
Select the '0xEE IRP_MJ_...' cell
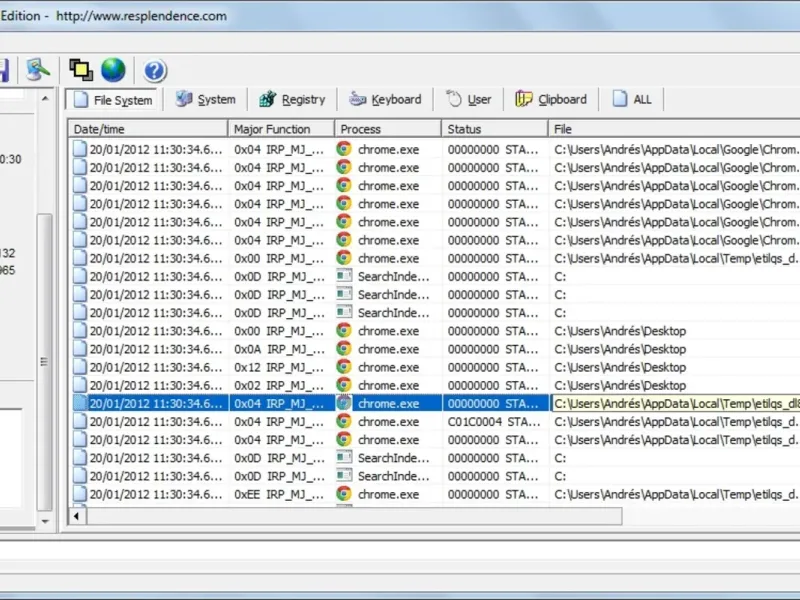pos(279,494)
